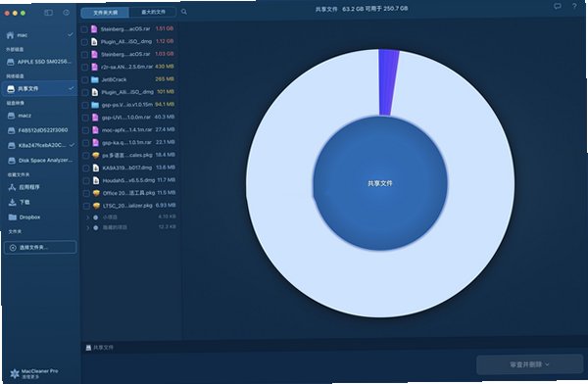The height and width of the screenshot is (384, 588).
Task: Click the JetBCrack folder icon
Action: coord(94,79)
